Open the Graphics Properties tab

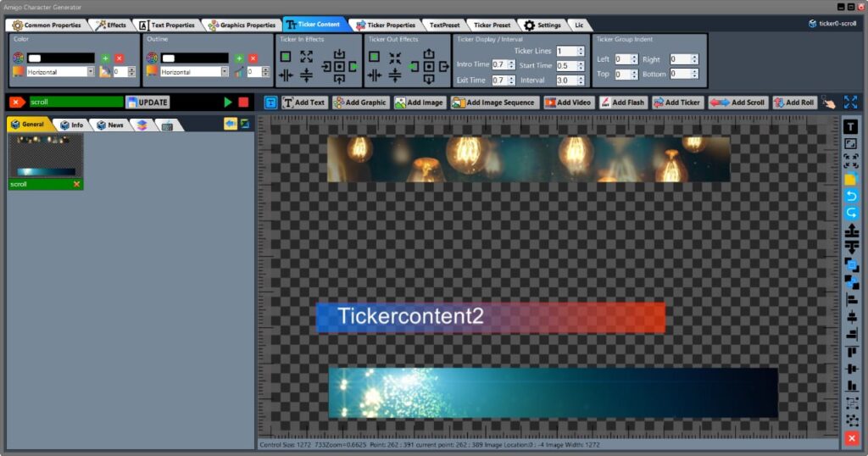click(x=242, y=25)
